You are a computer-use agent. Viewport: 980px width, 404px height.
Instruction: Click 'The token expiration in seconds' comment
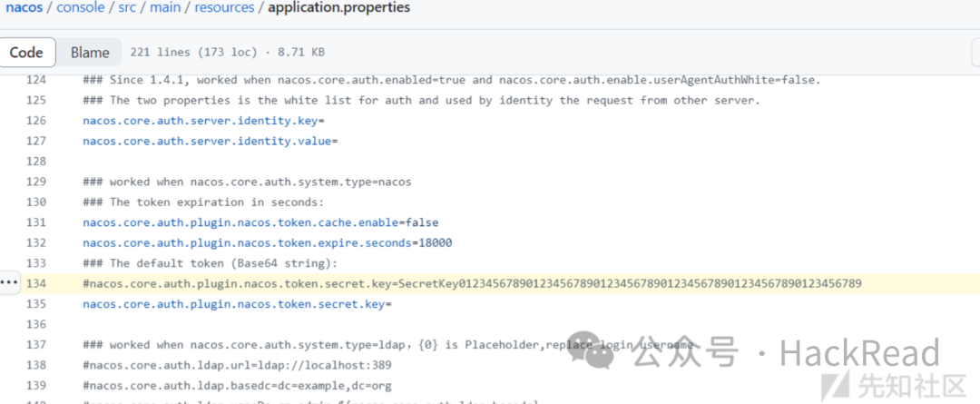[203, 202]
